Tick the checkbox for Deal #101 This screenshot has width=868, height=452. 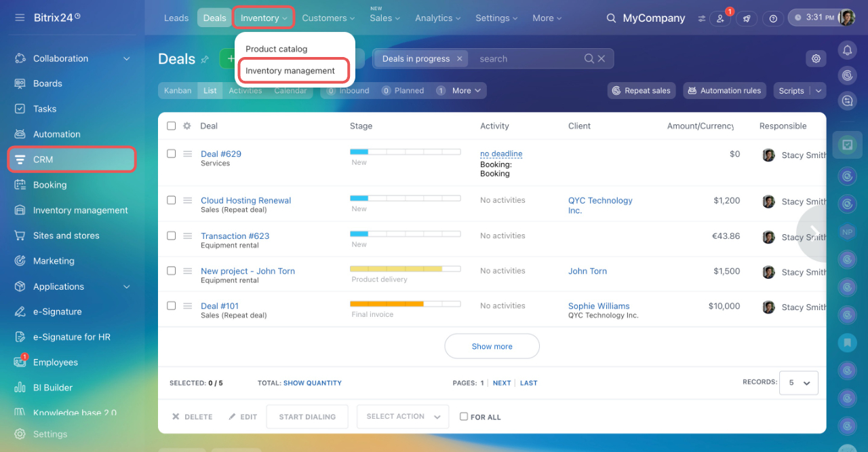point(171,305)
